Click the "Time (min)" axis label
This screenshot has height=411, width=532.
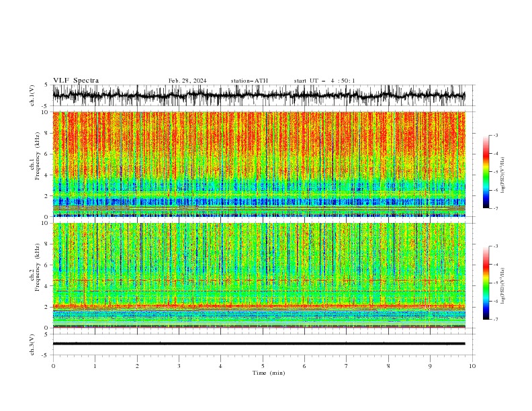point(269,373)
